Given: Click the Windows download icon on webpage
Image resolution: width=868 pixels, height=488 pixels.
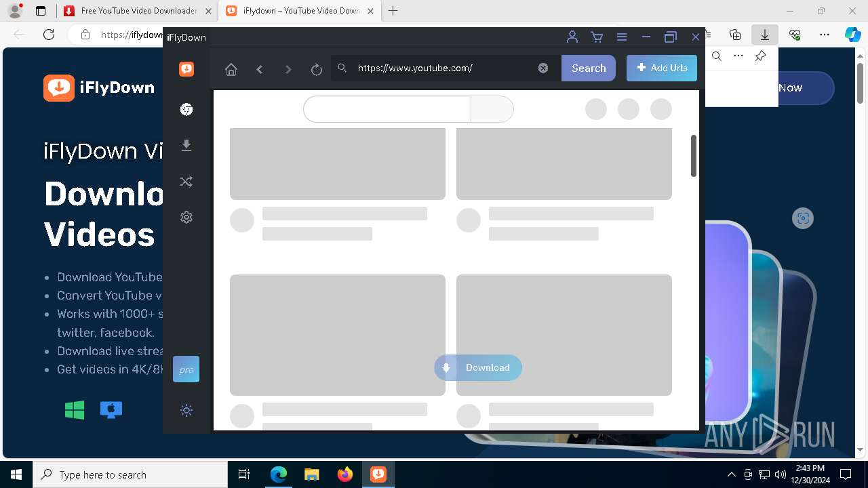Looking at the screenshot, I should (x=75, y=409).
